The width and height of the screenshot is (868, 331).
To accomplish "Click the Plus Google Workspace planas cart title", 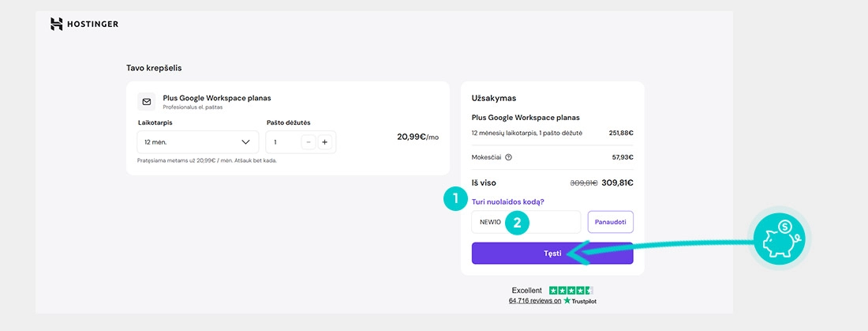I will (x=217, y=98).
